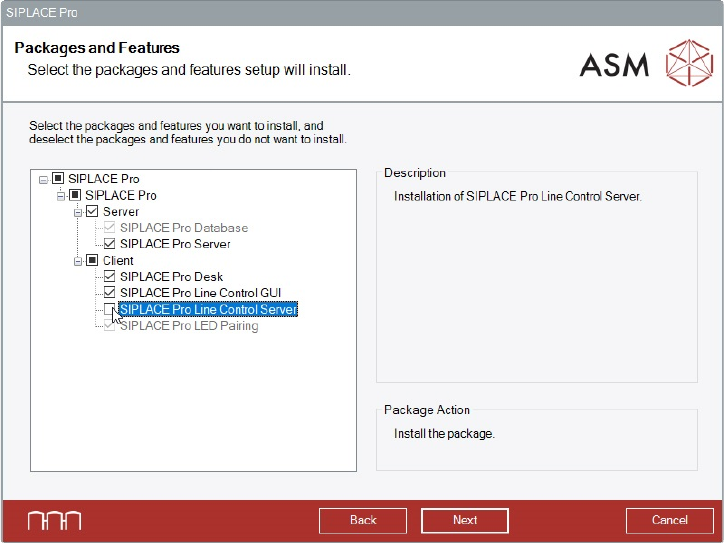This screenshot has height=543, width=724.
Task: Click the white arches logo in footer
Action: click(x=54, y=521)
